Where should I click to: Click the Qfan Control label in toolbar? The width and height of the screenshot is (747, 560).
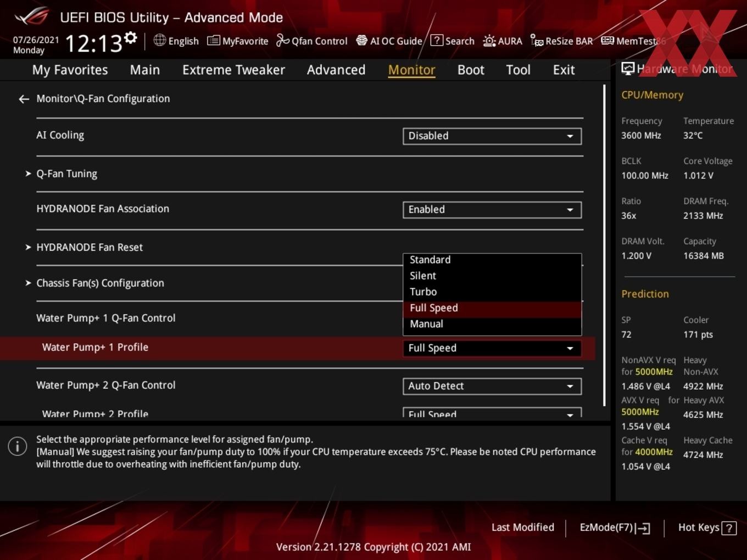[319, 41]
